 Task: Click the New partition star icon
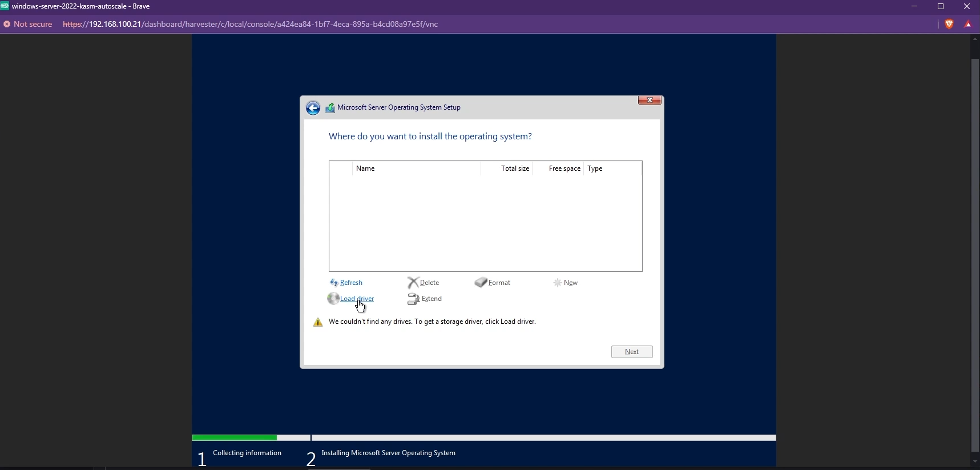557,283
